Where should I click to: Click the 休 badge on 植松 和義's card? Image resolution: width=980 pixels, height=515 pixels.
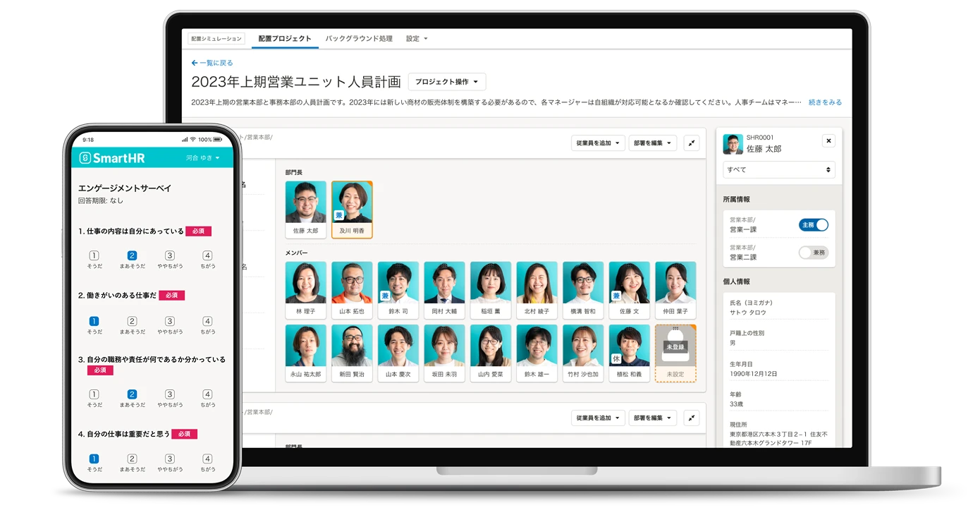(616, 359)
